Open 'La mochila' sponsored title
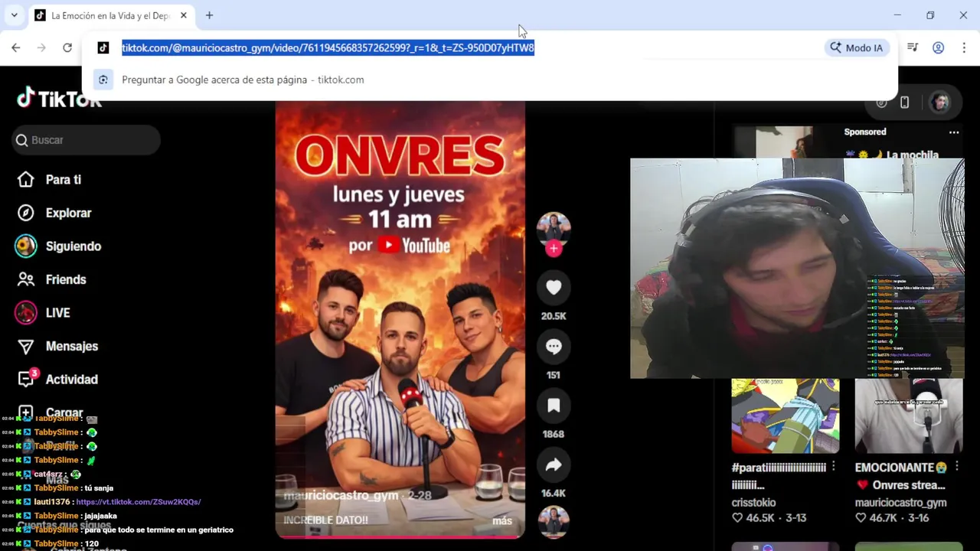The height and width of the screenshot is (551, 980). [x=891, y=155]
